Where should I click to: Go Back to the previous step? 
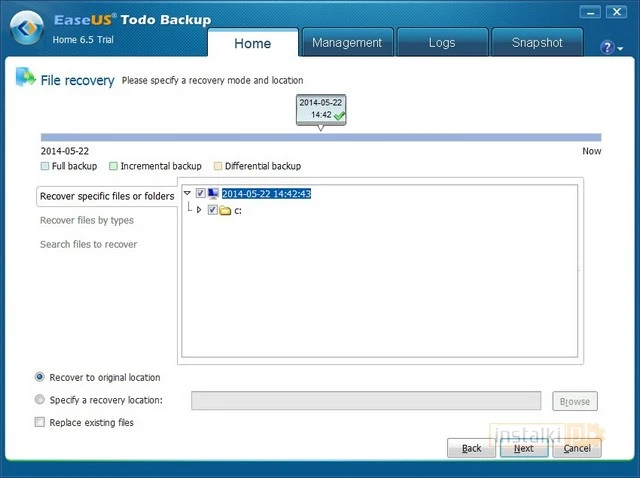click(471, 448)
